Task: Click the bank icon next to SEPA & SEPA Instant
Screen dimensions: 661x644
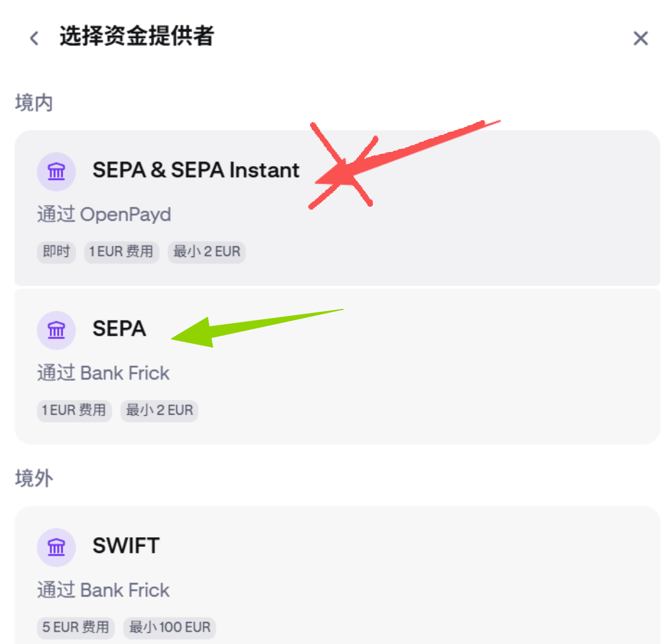Action: [56, 171]
